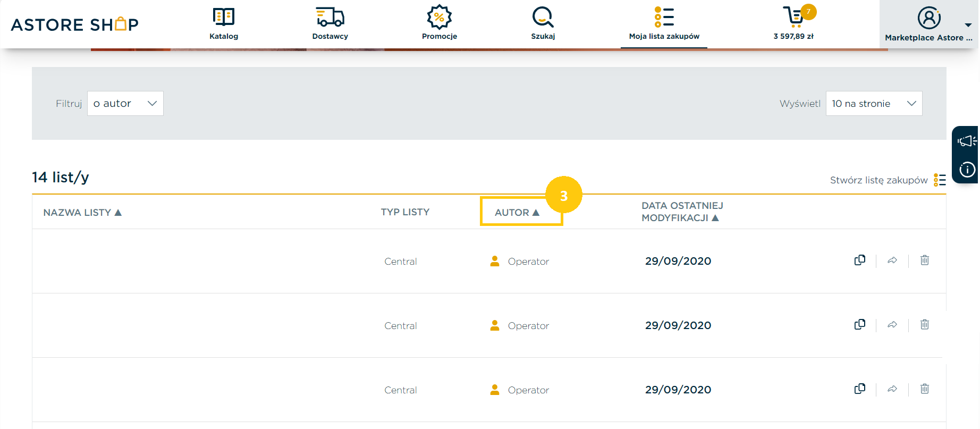Image resolution: width=980 pixels, height=429 pixels.
Task: Open the 10 na stronie dropdown
Action: [874, 103]
